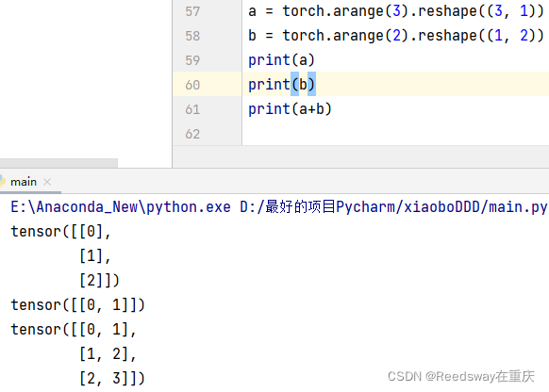Click the main.py file path in console

393,207
